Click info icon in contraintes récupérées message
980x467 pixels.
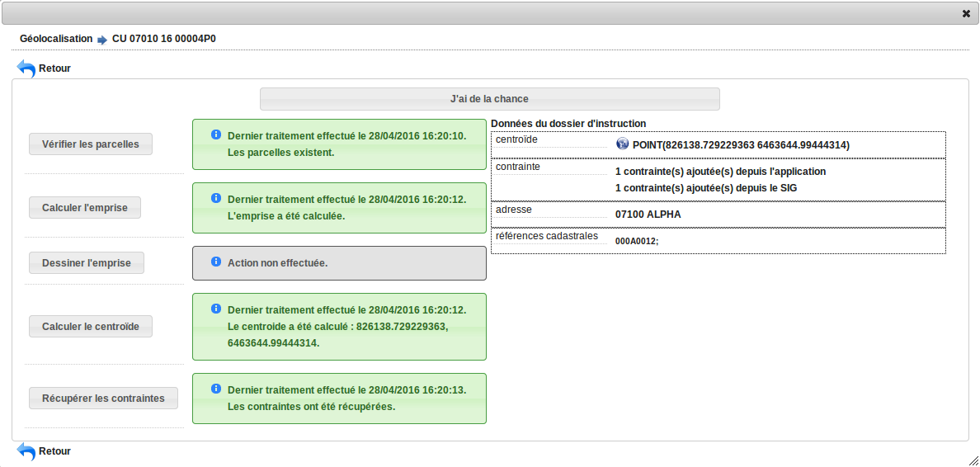click(x=216, y=389)
